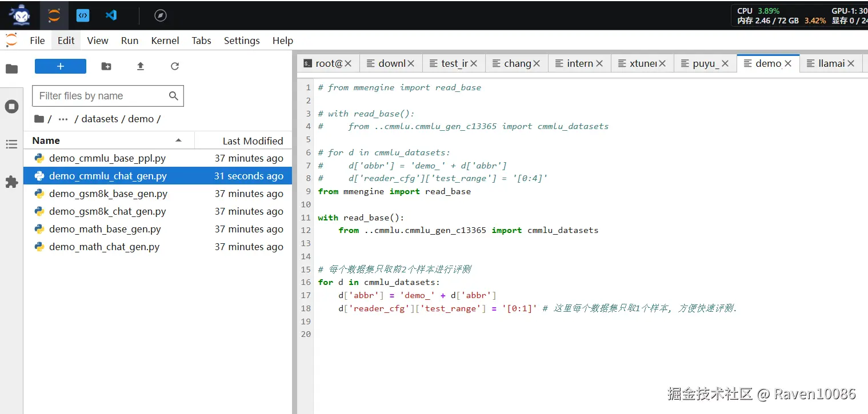Viewport: 868px width, 414px height.
Task: Click the root folder icon in breadcrumb
Action: click(39, 119)
